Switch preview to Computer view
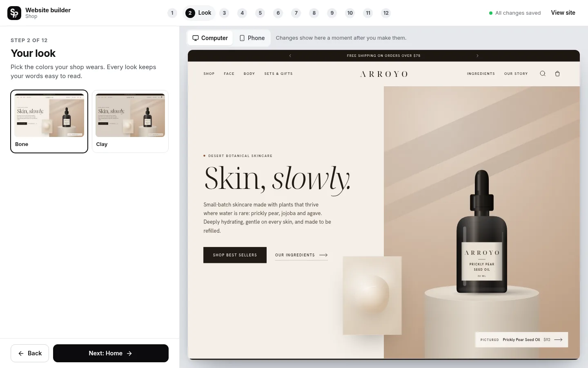Viewport: 588px width, 368px height. coord(210,38)
